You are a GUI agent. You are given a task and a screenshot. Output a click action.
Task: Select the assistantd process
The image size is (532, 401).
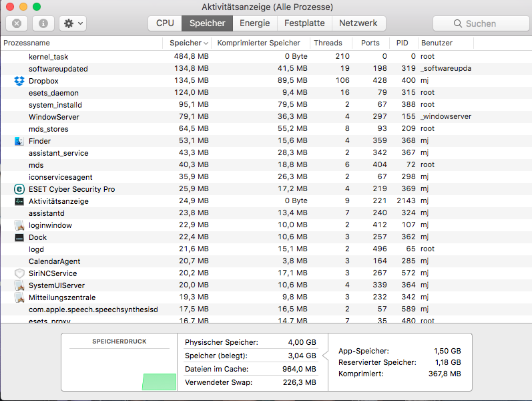tap(266, 213)
